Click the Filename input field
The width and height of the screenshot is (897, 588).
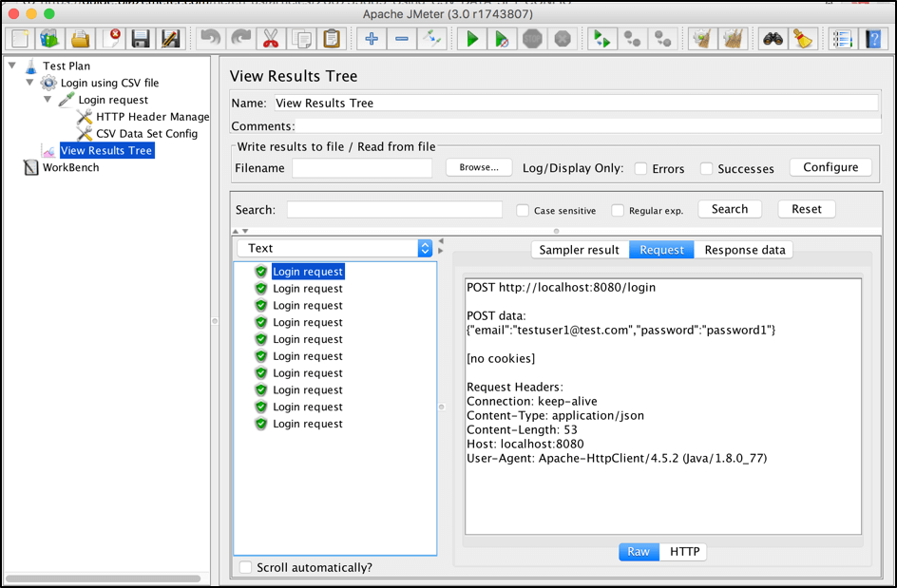click(362, 168)
